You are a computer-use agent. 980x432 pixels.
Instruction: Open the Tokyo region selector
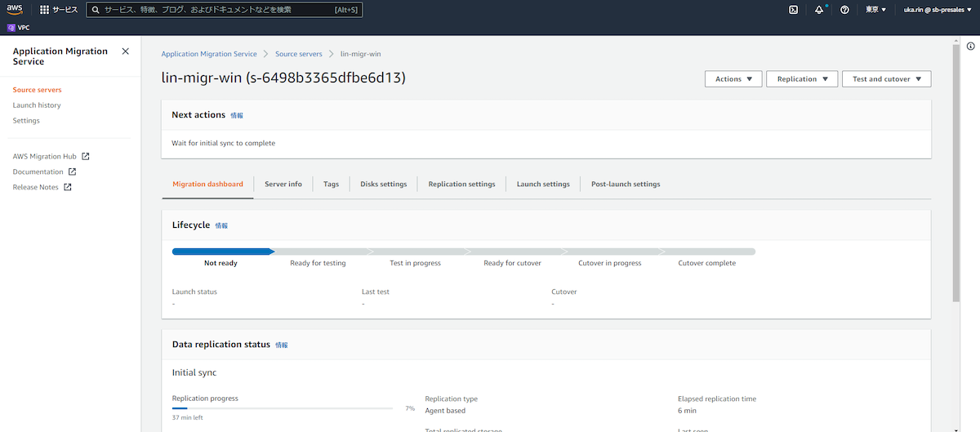click(x=875, y=10)
